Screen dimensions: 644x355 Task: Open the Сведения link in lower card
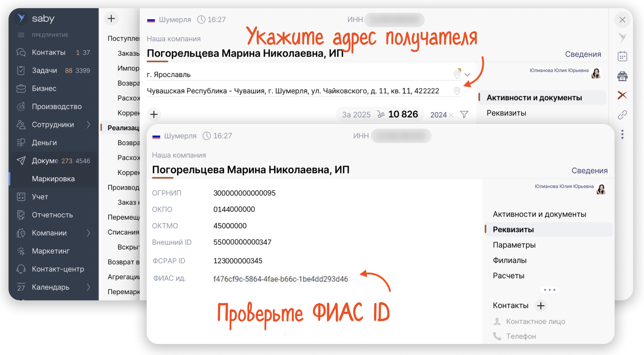pyautogui.click(x=589, y=171)
